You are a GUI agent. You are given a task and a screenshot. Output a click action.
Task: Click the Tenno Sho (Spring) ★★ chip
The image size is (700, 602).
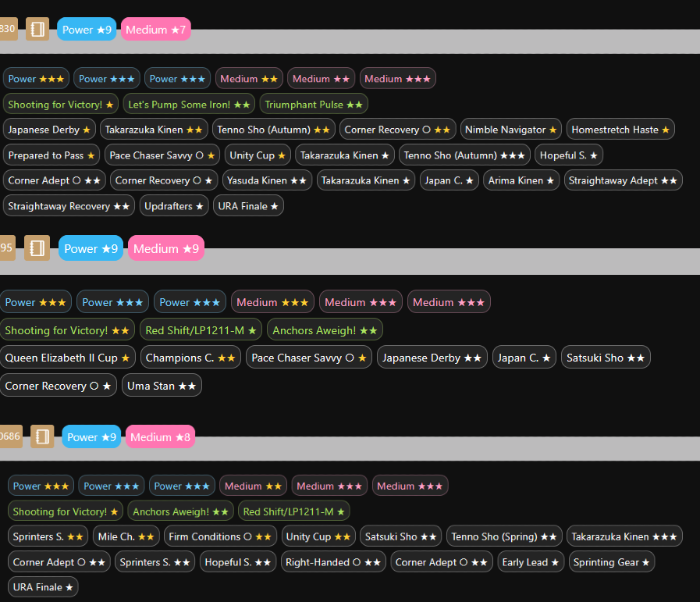pyautogui.click(x=504, y=536)
